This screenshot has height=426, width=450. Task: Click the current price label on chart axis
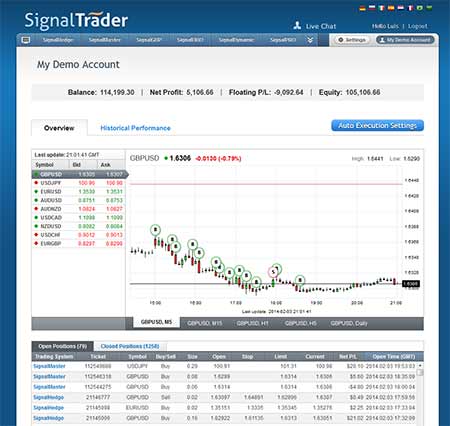point(411,284)
